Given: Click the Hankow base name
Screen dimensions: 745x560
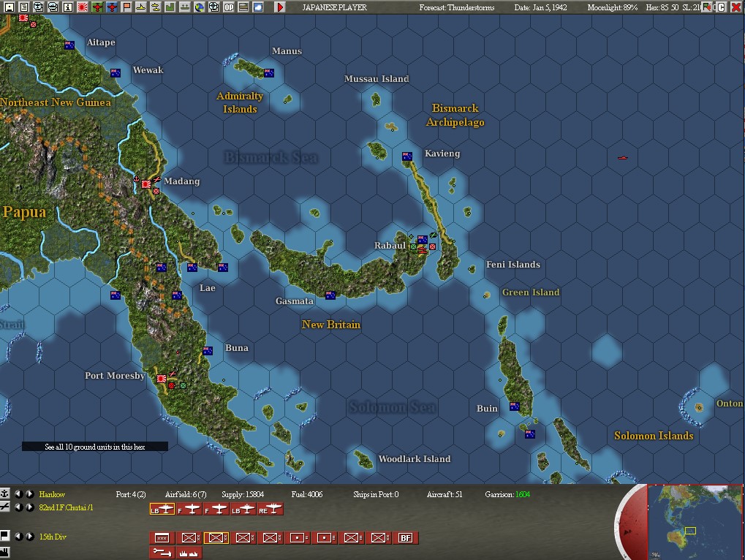Looking at the screenshot, I should (52, 494).
